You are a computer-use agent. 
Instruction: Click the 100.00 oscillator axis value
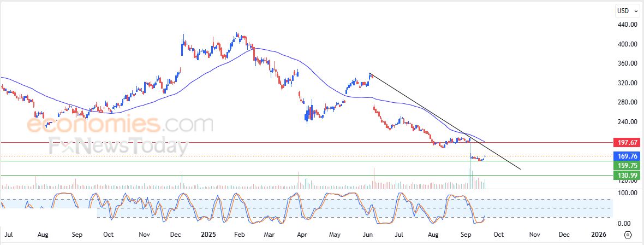pos(627,192)
